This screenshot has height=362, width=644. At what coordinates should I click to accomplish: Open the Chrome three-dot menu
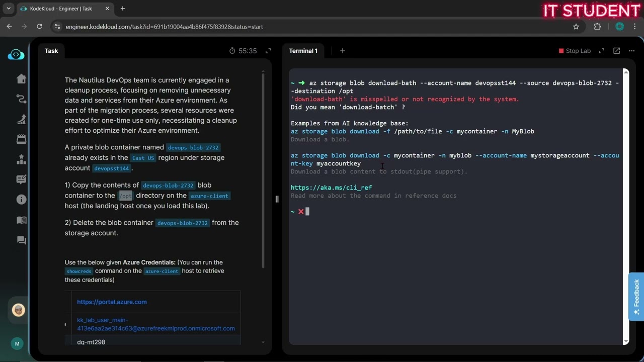635,27
